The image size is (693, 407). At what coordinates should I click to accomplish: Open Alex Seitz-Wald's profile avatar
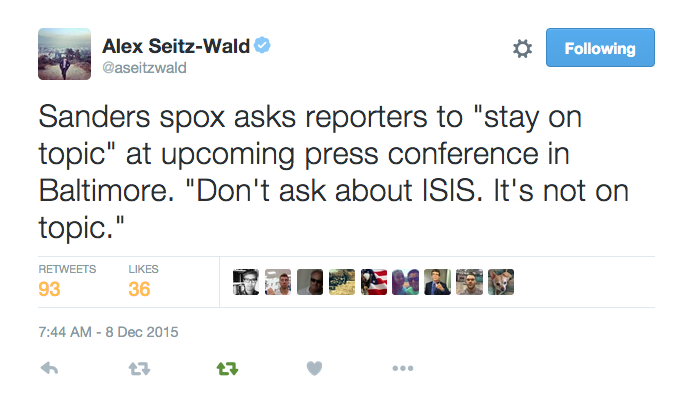(x=65, y=54)
